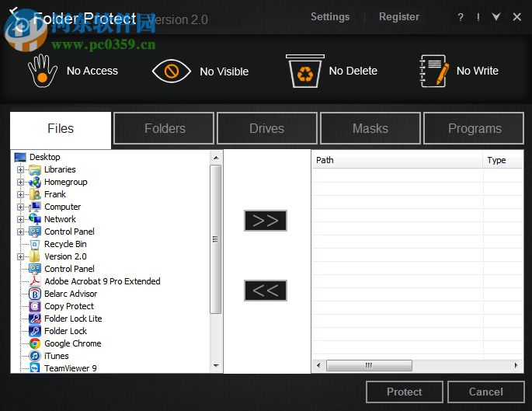Click the Desktop monitor icon
This screenshot has width=532, height=411.
pos(20,157)
